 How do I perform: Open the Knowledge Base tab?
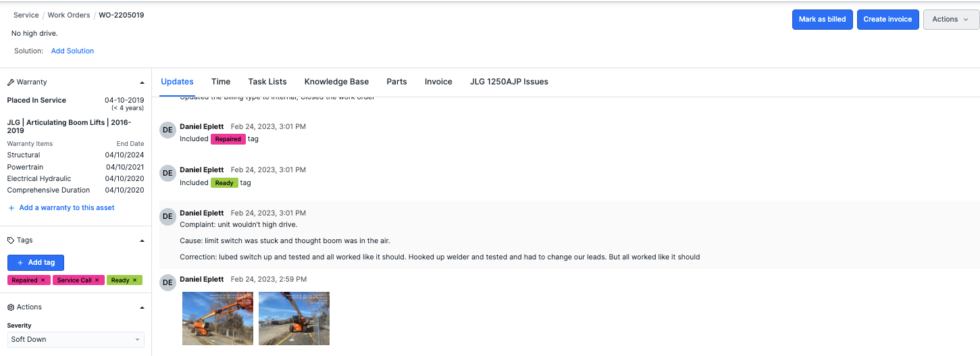point(336,82)
